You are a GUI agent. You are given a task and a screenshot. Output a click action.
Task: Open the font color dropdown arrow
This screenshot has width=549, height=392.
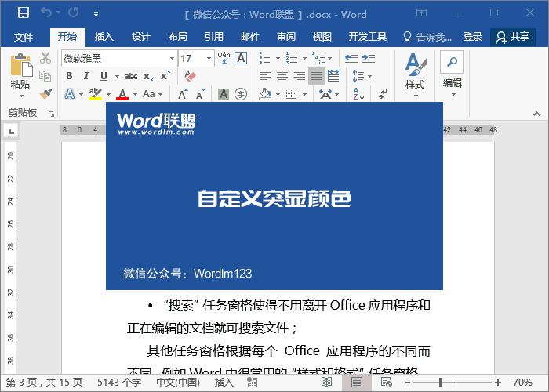click(135, 95)
